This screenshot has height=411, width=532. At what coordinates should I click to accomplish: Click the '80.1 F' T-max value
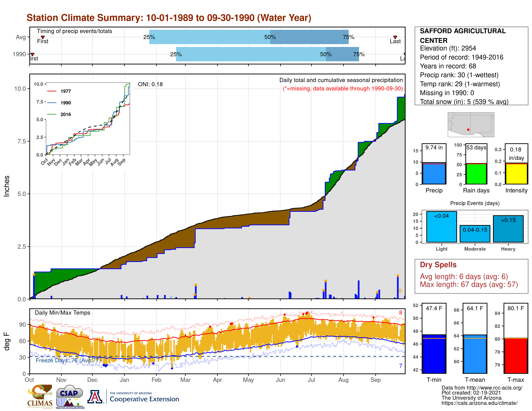click(516, 308)
